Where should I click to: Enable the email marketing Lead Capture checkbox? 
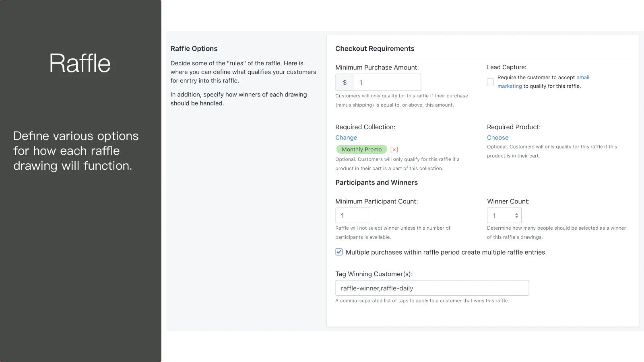click(490, 82)
